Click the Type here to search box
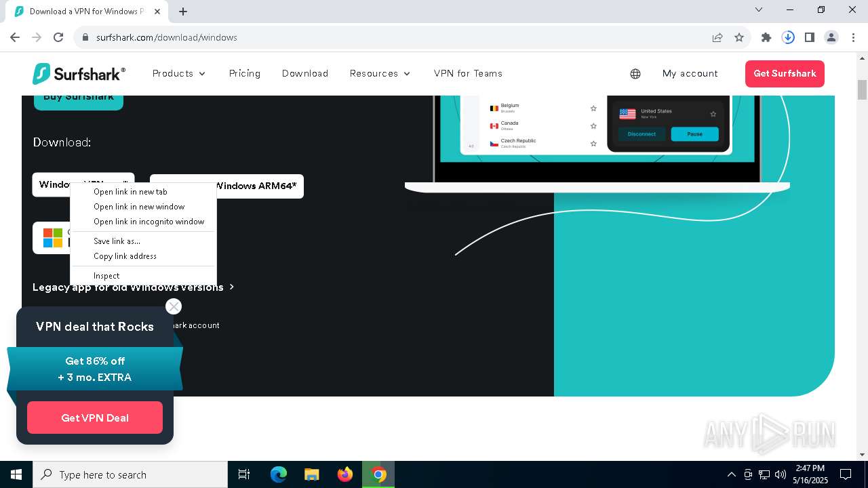 130,474
